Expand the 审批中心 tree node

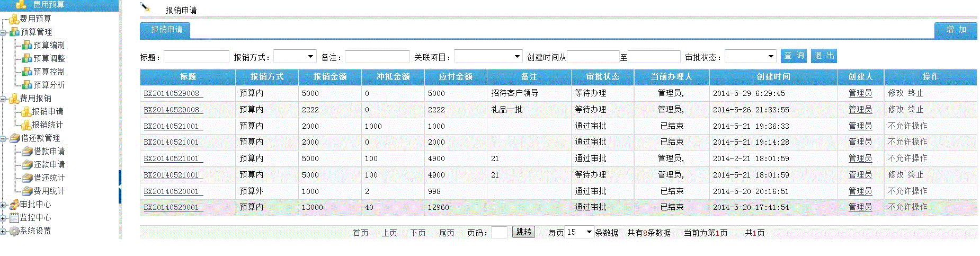3,205
